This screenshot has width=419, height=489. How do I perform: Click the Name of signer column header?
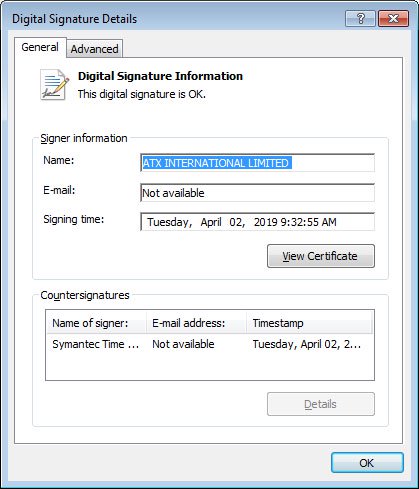coord(97,323)
